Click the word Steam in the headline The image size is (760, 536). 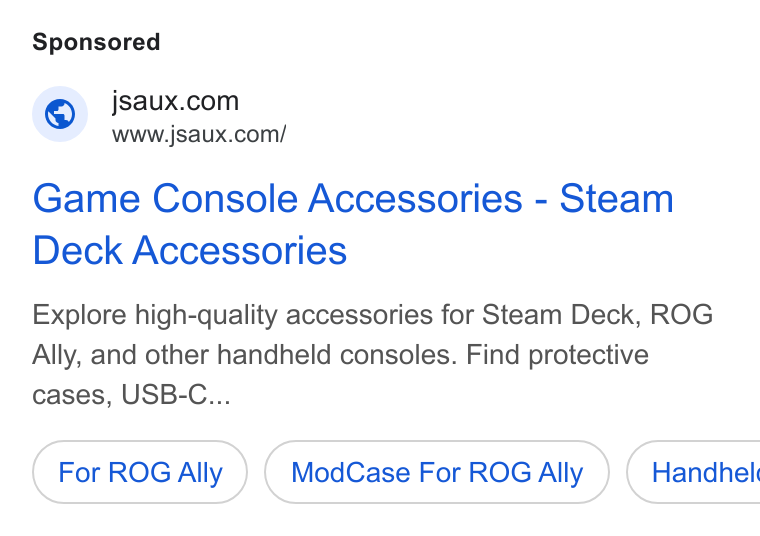pyautogui.click(x=617, y=198)
